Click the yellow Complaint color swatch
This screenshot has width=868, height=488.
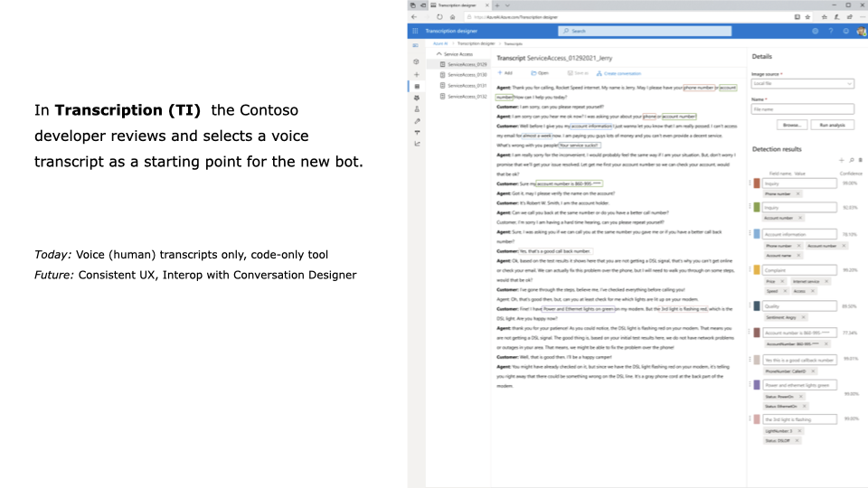coord(757,270)
